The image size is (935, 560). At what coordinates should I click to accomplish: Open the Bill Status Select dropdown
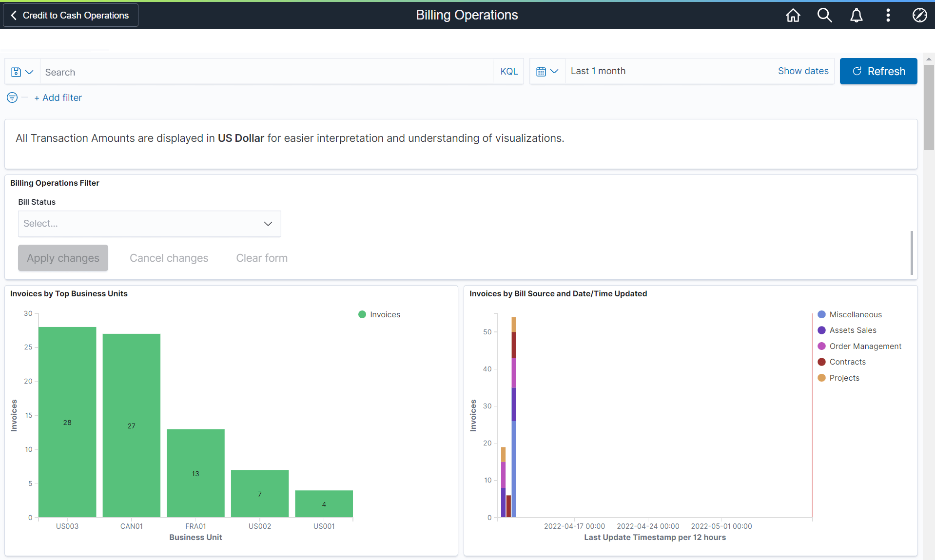149,224
